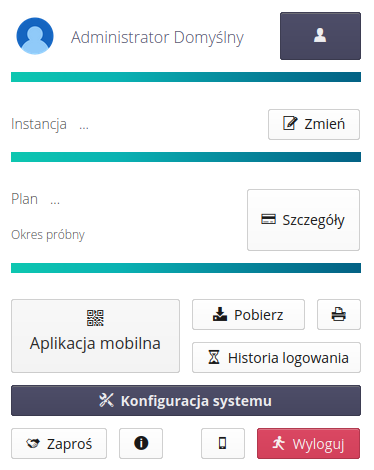Click the tools icon in Konfiguracja systemu
This screenshot has width=374, height=470.
(x=106, y=400)
